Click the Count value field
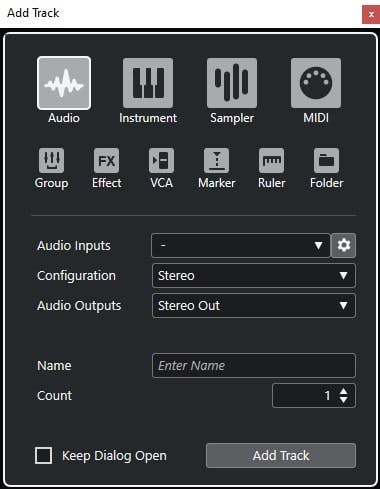 click(x=314, y=396)
